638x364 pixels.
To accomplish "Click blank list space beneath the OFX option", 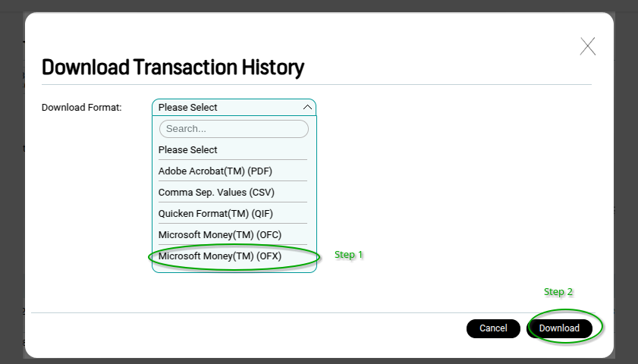I will pos(234,269).
